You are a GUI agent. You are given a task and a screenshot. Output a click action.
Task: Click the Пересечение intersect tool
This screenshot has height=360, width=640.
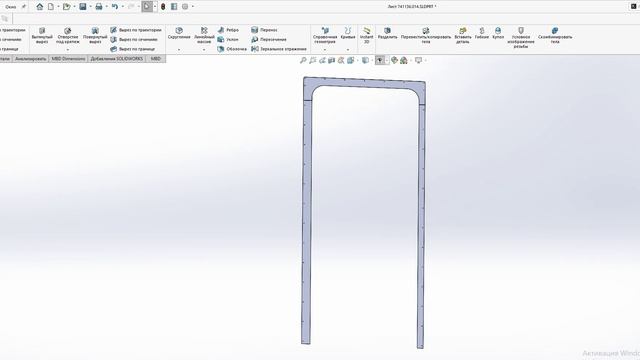pyautogui.click(x=269, y=40)
